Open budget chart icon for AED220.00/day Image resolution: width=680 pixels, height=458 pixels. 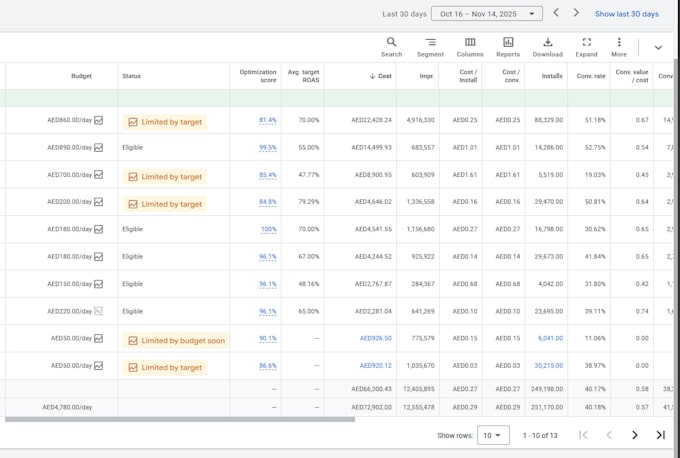pyautogui.click(x=99, y=311)
